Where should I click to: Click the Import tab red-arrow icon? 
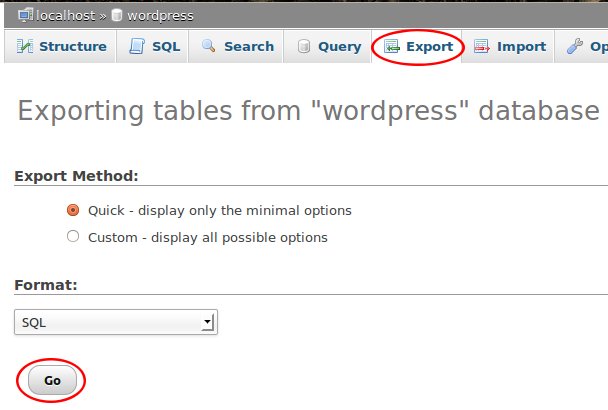482,46
